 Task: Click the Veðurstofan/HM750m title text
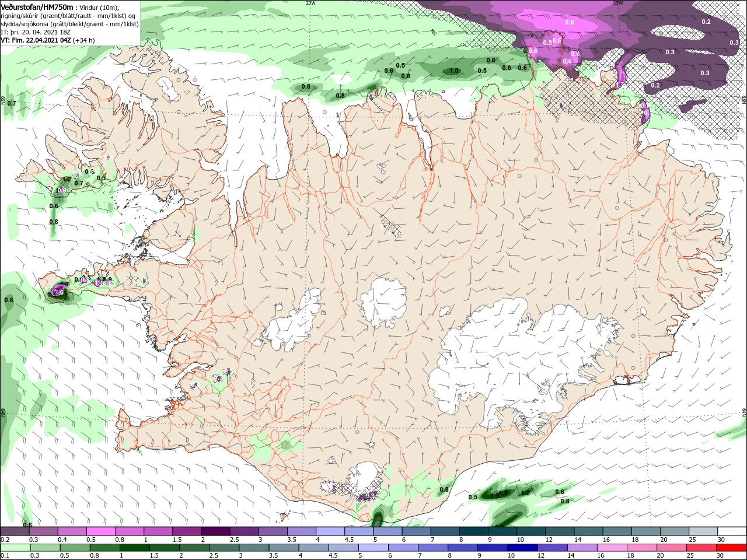pos(37,6)
